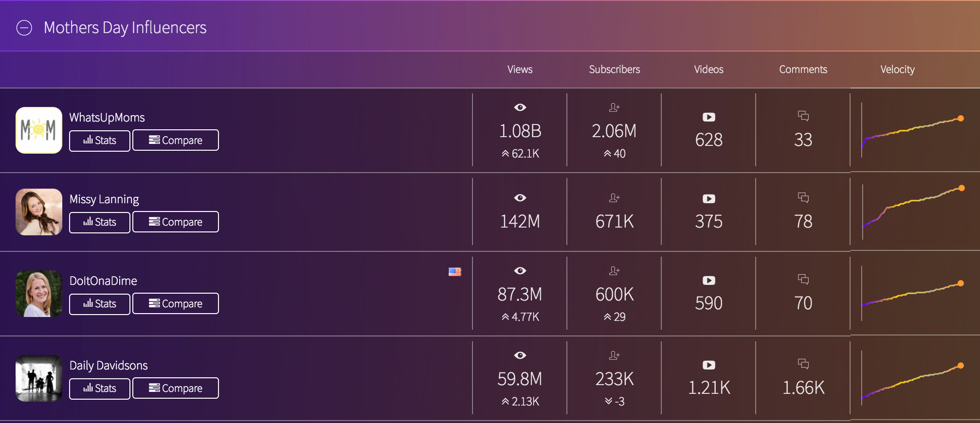Click the WhatsUpMoms comments bubble icon
The image size is (980, 423).
(803, 116)
